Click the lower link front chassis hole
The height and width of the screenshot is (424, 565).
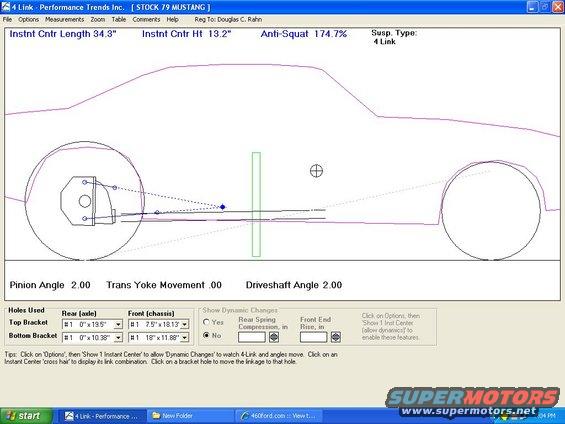(x=157, y=213)
